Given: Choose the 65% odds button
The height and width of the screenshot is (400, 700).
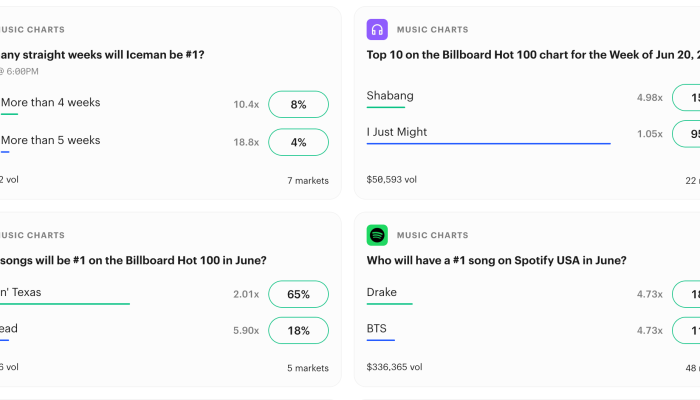Looking at the screenshot, I should click(298, 294).
